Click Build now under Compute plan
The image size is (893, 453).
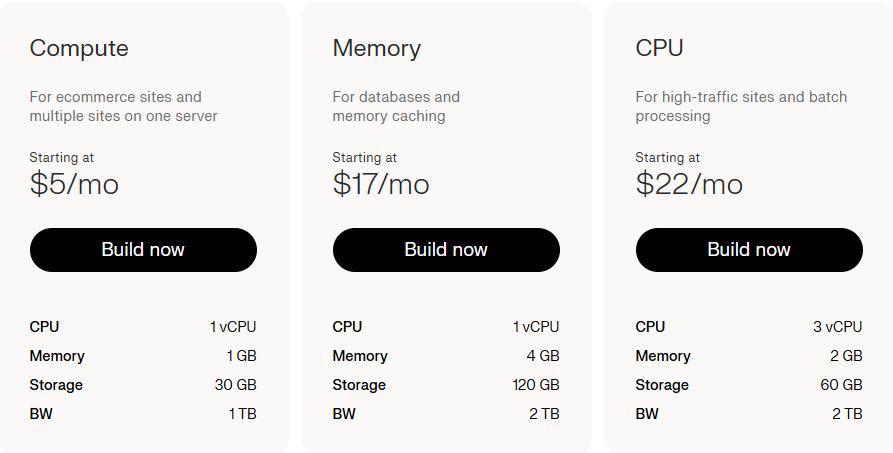(x=143, y=250)
